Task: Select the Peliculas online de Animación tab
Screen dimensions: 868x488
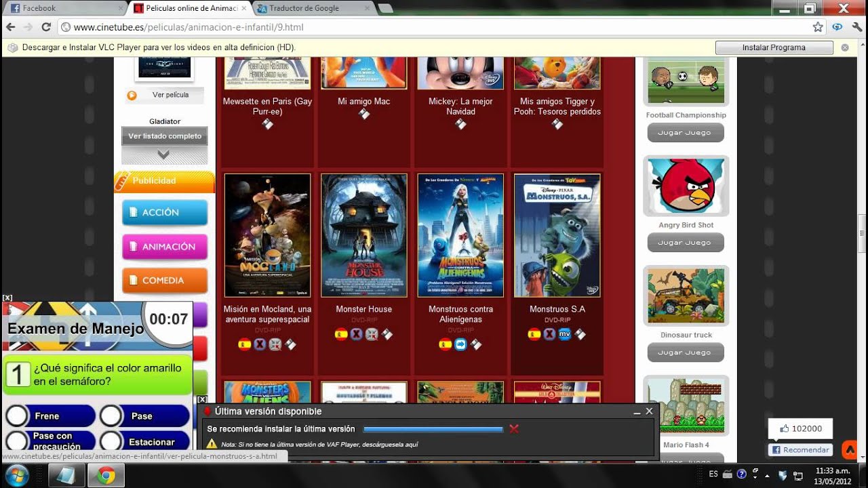Action: [x=190, y=8]
